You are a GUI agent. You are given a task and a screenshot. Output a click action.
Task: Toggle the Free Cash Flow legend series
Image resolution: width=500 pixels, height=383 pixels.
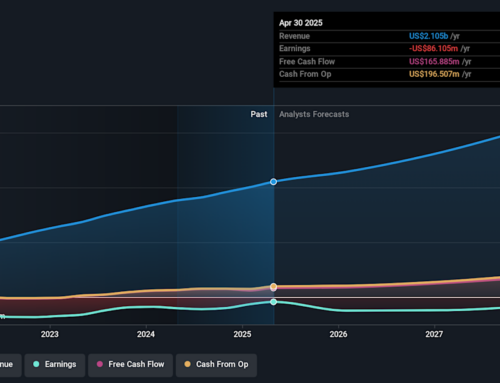click(x=130, y=365)
